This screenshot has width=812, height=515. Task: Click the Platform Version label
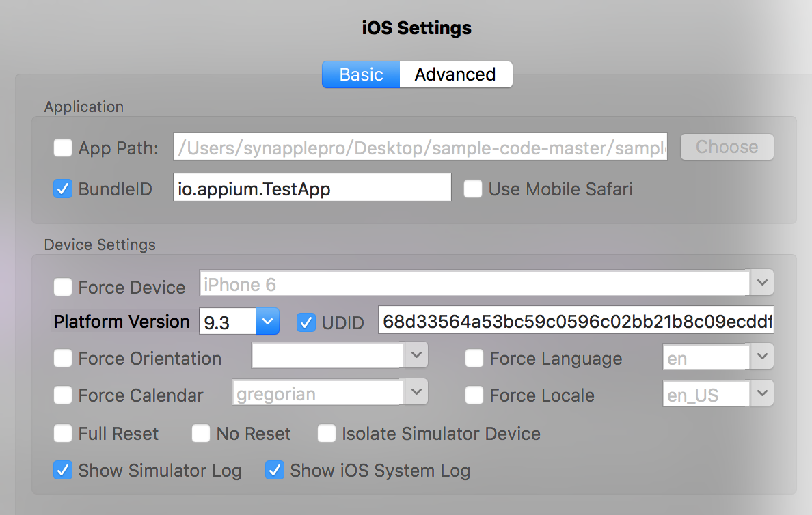122,322
